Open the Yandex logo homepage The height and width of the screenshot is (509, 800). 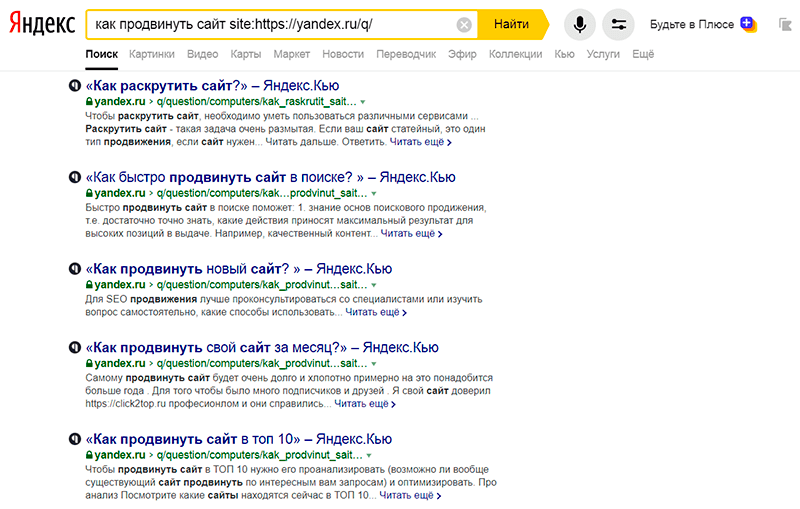click(42, 24)
